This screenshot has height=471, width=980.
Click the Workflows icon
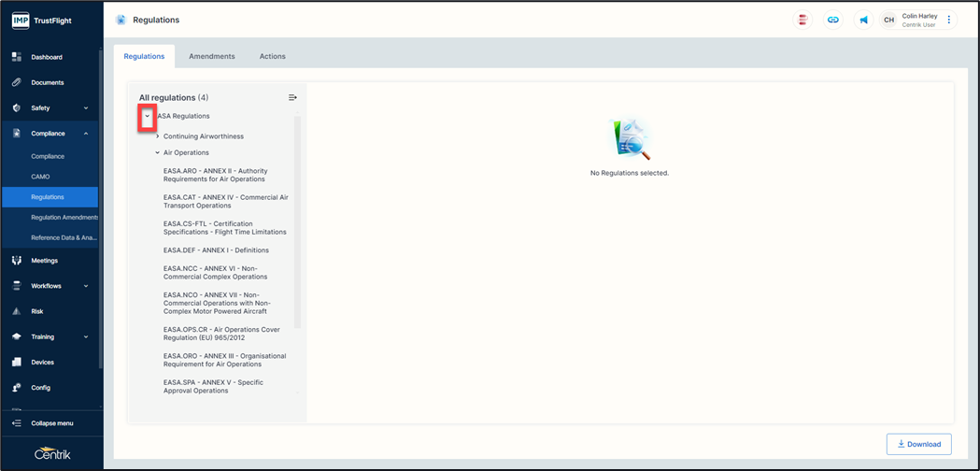pyautogui.click(x=17, y=286)
